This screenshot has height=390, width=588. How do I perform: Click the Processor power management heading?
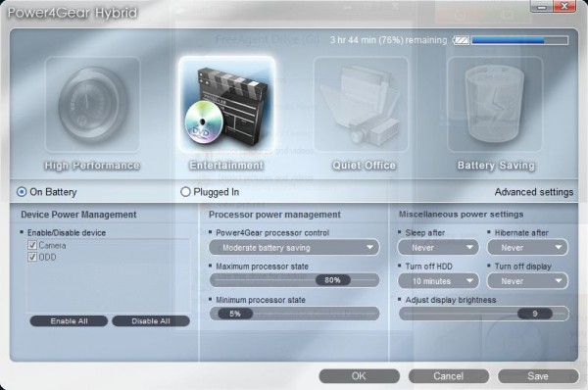point(274,215)
